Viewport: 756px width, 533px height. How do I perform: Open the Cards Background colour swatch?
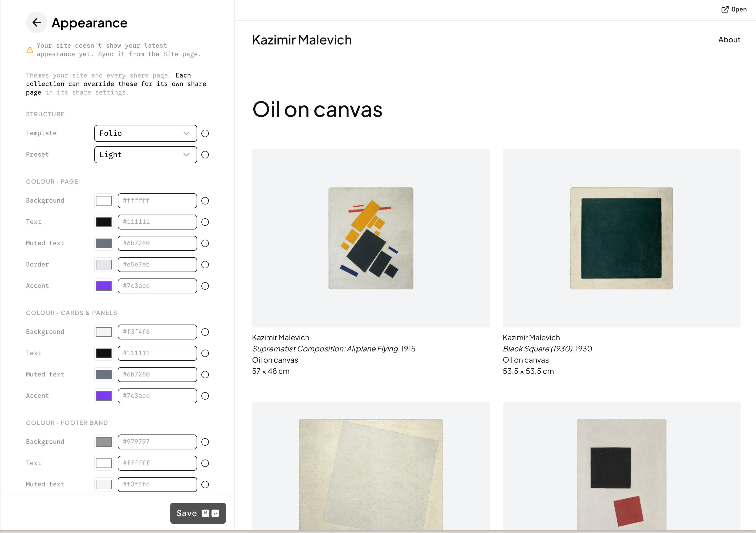point(104,332)
